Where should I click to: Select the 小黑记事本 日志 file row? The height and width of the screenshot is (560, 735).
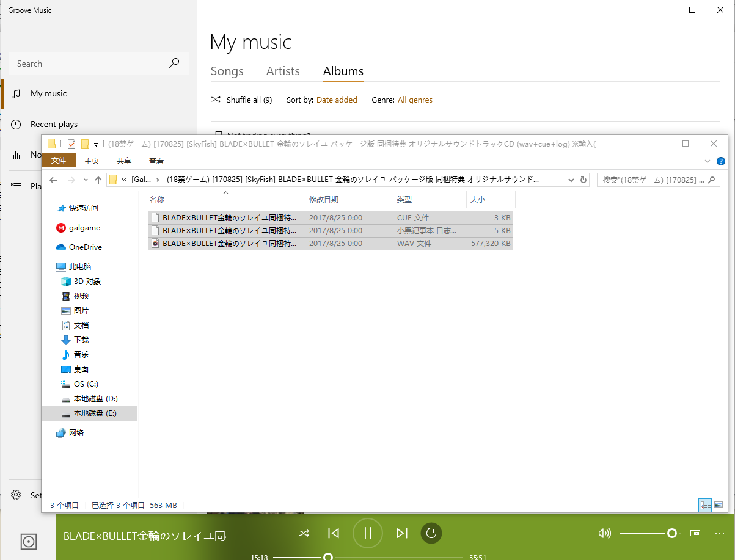[331, 230]
